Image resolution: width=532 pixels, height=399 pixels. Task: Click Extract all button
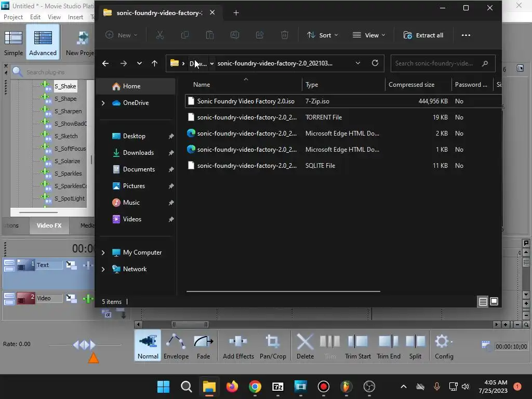point(423,35)
